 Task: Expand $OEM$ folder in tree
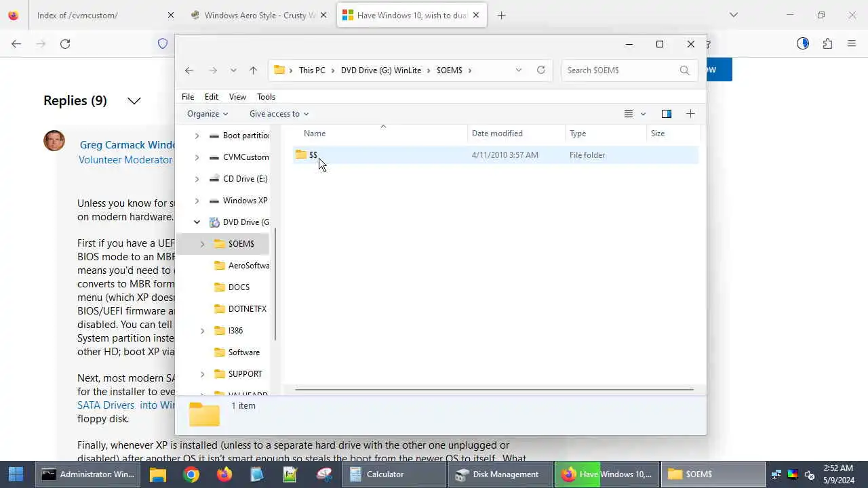[202, 244]
